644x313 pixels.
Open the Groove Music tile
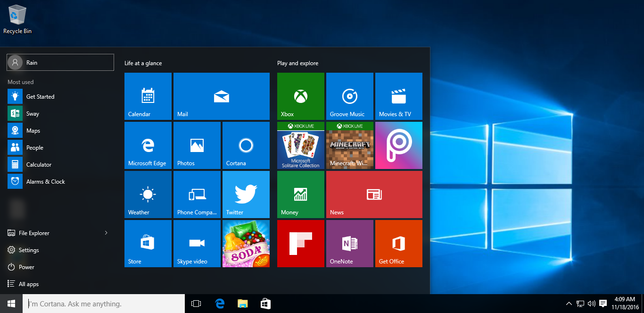(x=350, y=96)
